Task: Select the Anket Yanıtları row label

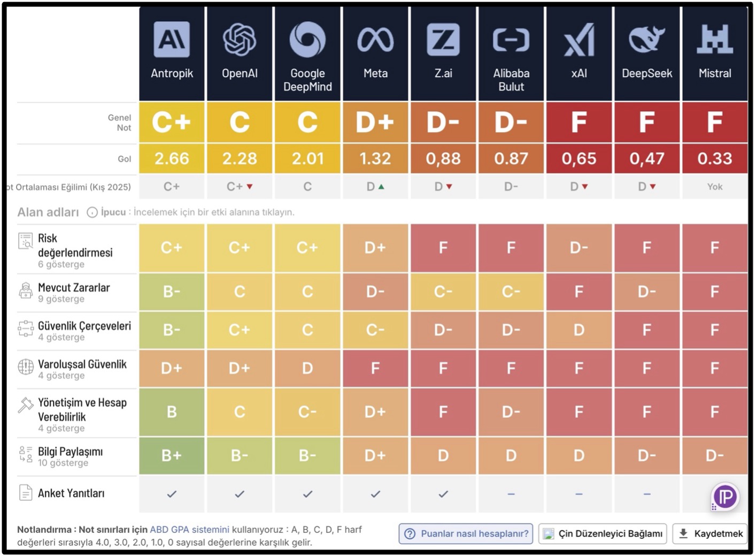Action: pyautogui.click(x=71, y=493)
